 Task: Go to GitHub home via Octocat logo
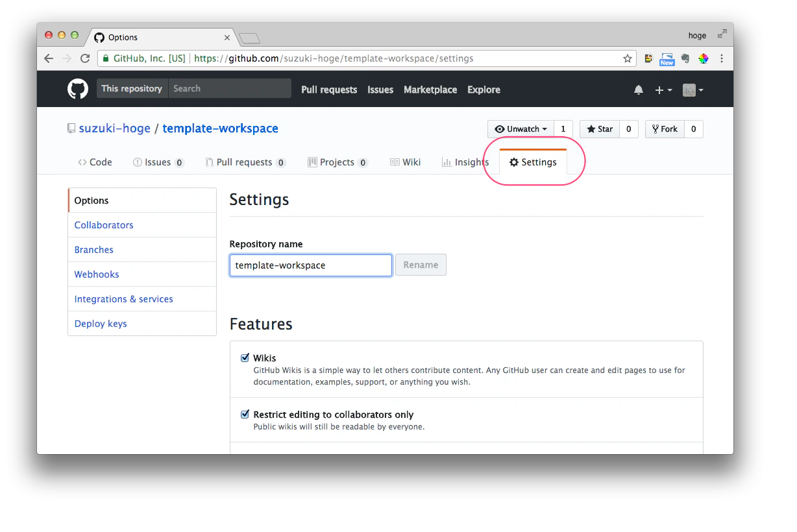click(x=78, y=89)
